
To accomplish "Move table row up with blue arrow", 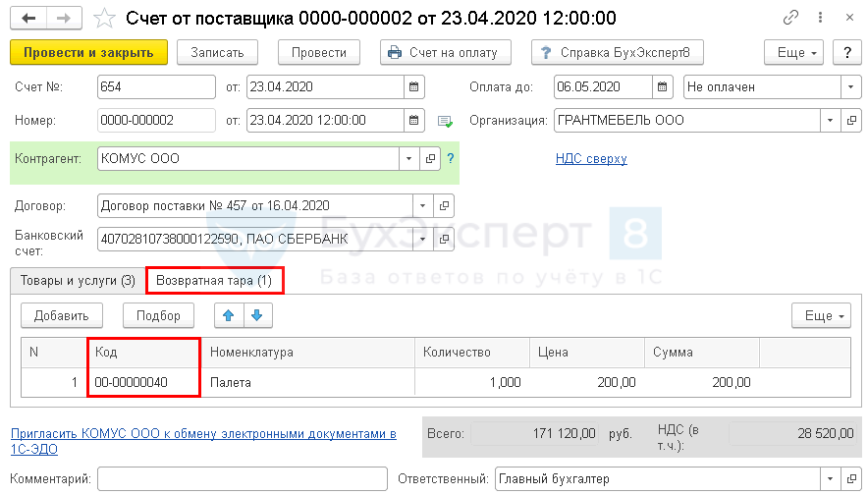I will 229,315.
